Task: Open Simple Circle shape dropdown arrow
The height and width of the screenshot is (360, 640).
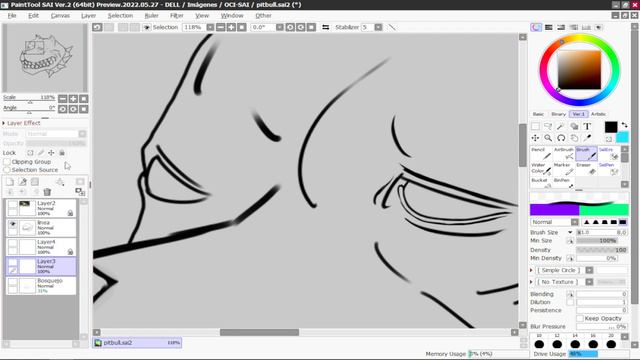Action: point(589,270)
